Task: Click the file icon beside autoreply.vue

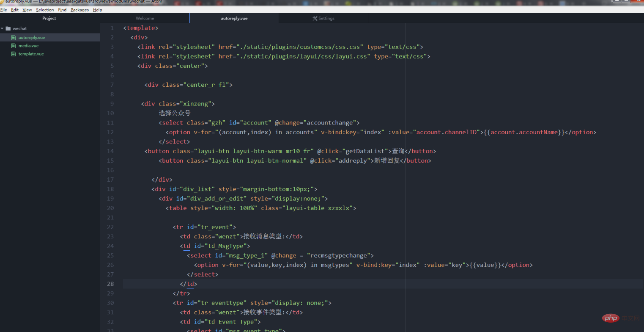Action: [14, 37]
